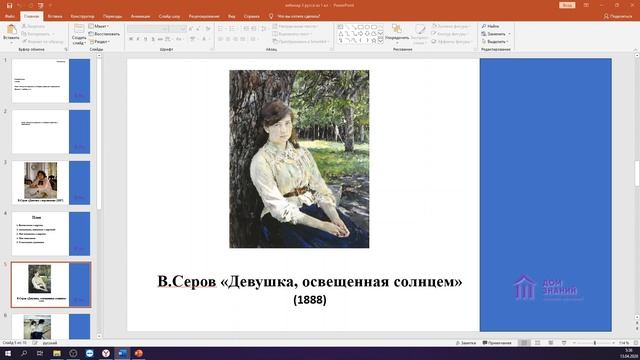Click the center text alignment icon

(x=228, y=39)
